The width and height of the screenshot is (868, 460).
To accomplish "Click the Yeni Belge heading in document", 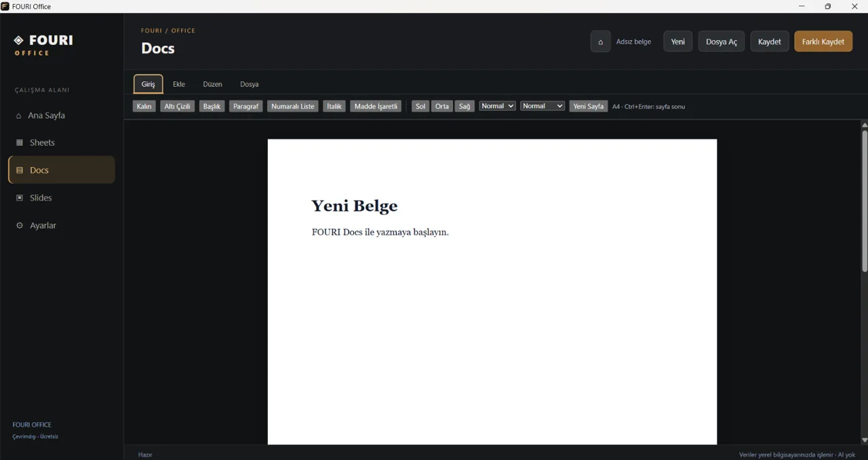I will pos(355,206).
